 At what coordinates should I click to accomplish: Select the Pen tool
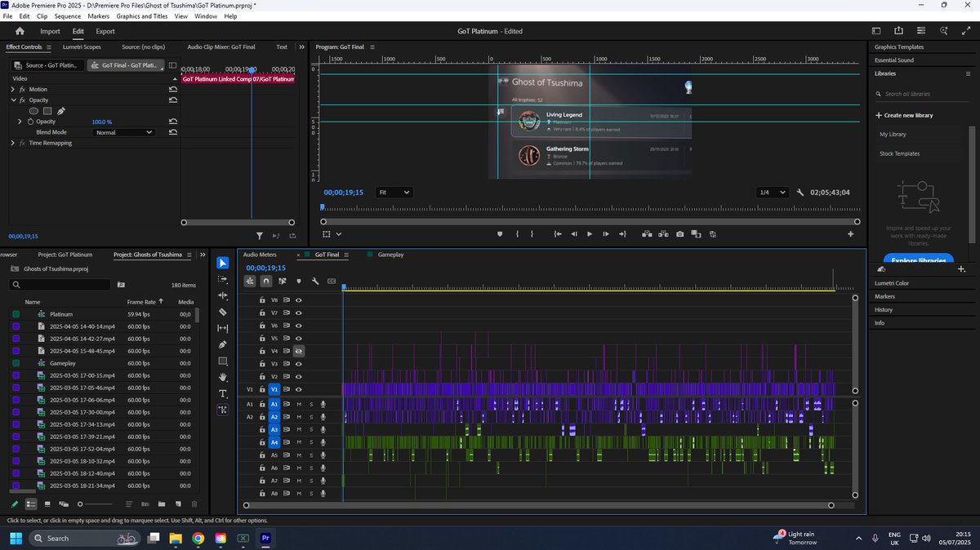(222, 345)
